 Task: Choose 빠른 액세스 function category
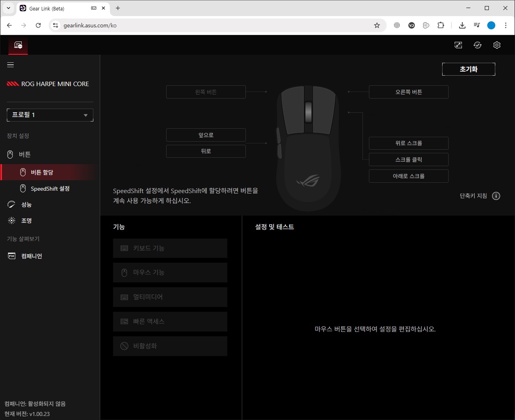[x=170, y=321]
